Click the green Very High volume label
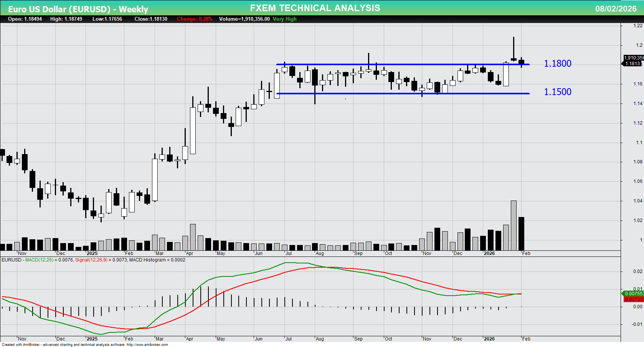The image size is (644, 347). 284,19
